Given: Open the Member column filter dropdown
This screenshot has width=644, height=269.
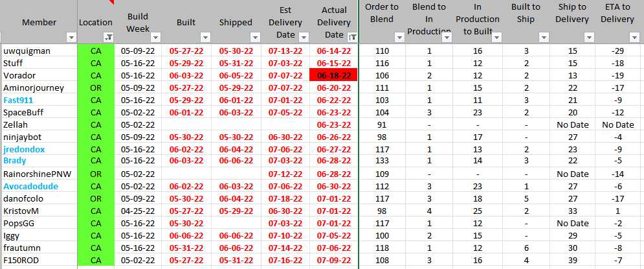Looking at the screenshot, I should [x=71, y=37].
